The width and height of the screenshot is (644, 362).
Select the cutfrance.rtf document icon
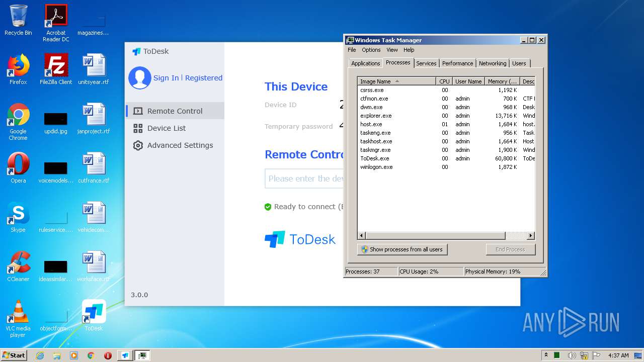(x=94, y=168)
